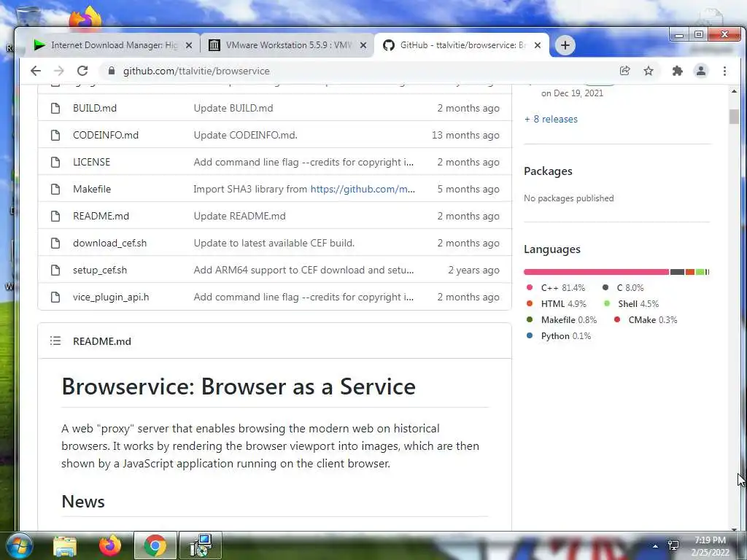The image size is (747, 560).
Task: Click the Chrome taskbar button
Action: click(155, 545)
